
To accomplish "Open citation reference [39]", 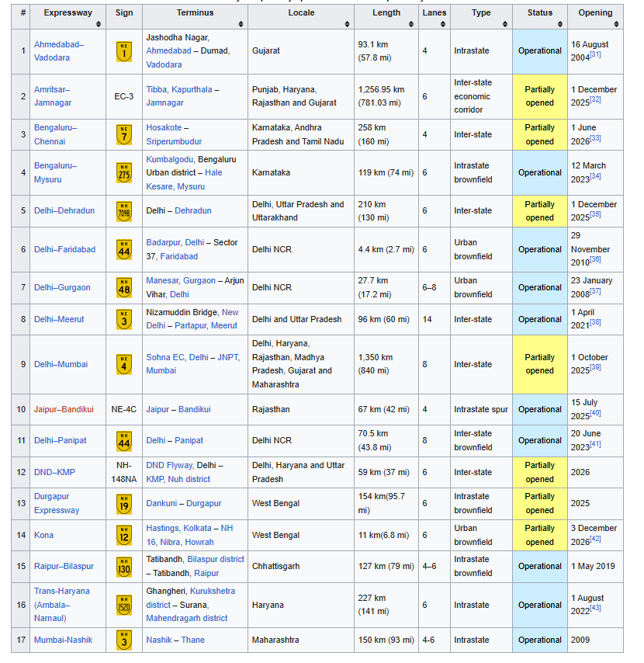I will coord(595,367).
